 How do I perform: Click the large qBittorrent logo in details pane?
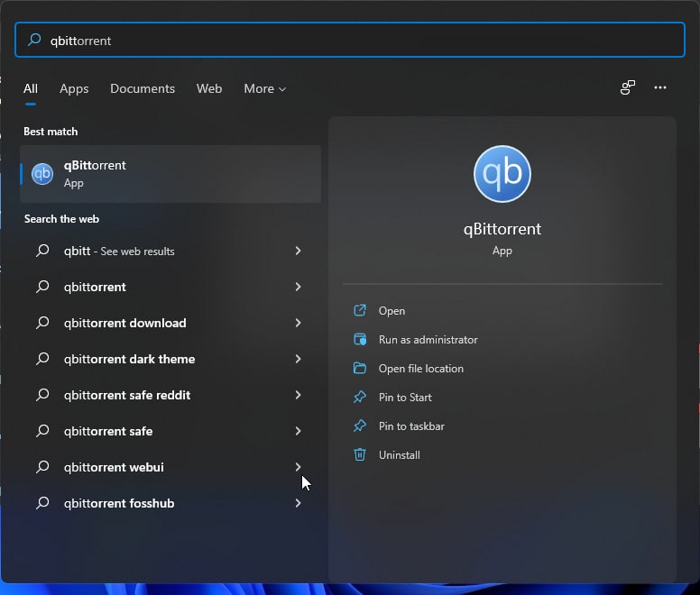[x=502, y=174]
